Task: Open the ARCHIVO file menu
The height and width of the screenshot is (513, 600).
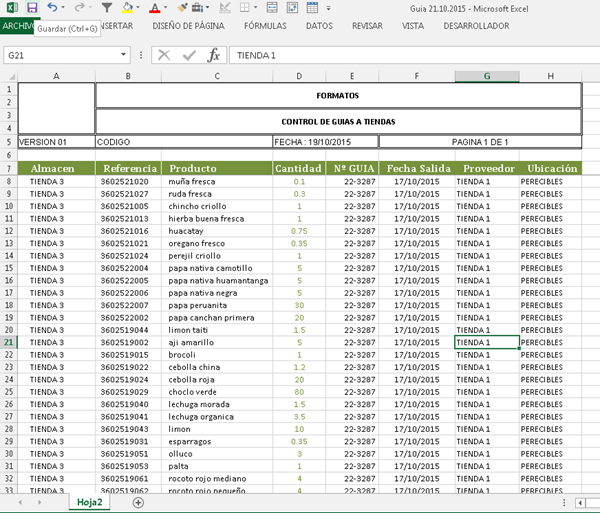Action: (x=16, y=26)
